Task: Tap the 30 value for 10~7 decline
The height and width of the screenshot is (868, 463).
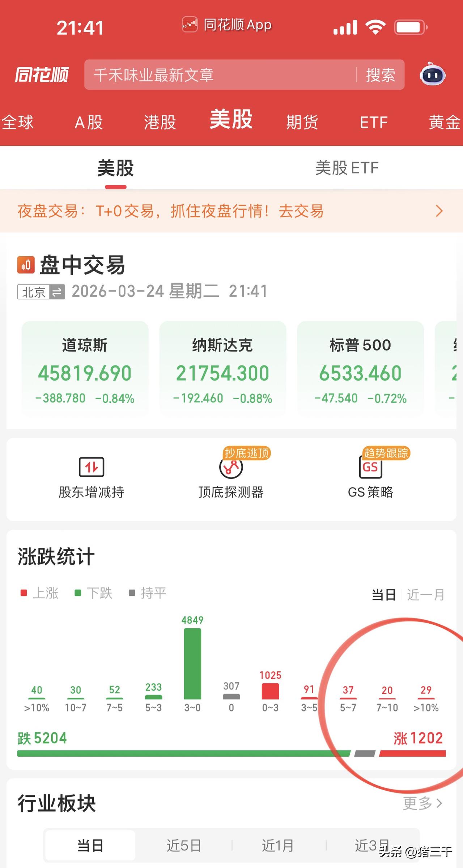Action: click(x=76, y=690)
